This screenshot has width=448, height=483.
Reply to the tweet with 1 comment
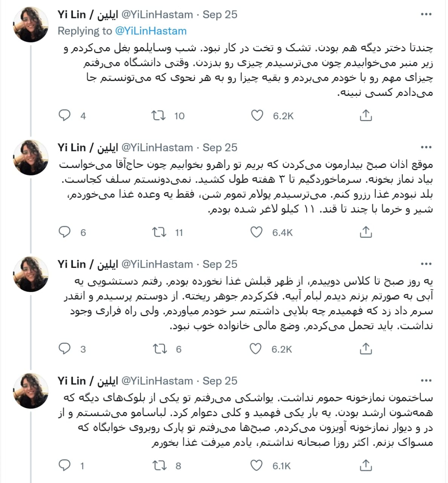coord(64,466)
